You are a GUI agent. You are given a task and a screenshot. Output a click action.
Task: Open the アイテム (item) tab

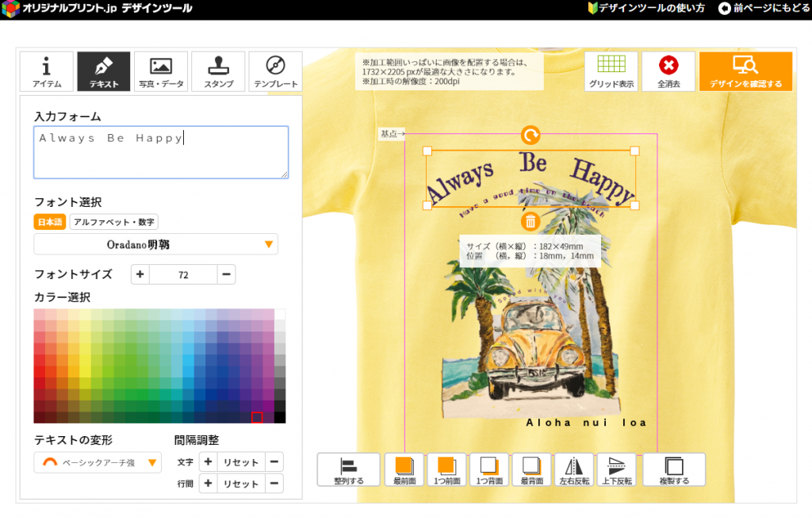click(47, 71)
